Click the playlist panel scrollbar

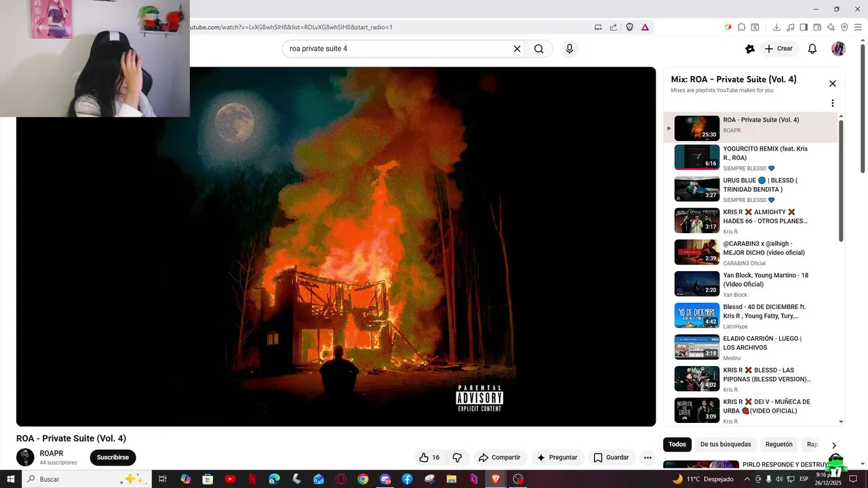(x=842, y=181)
